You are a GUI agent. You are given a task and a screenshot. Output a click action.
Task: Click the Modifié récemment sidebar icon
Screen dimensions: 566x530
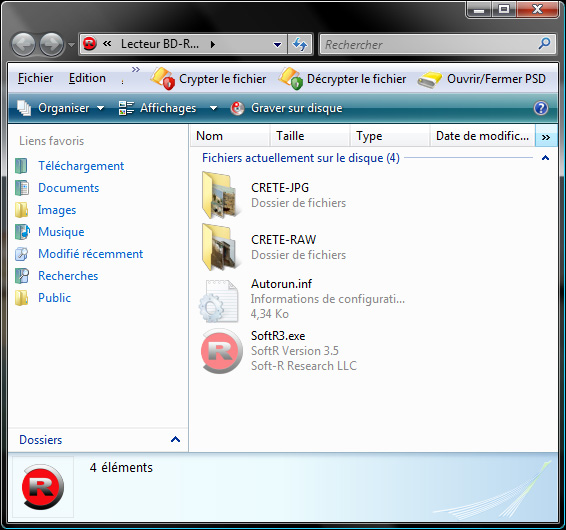click(21, 254)
